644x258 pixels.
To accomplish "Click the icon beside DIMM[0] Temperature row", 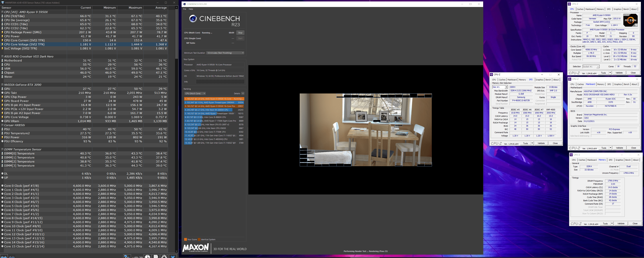I will 3,154.
